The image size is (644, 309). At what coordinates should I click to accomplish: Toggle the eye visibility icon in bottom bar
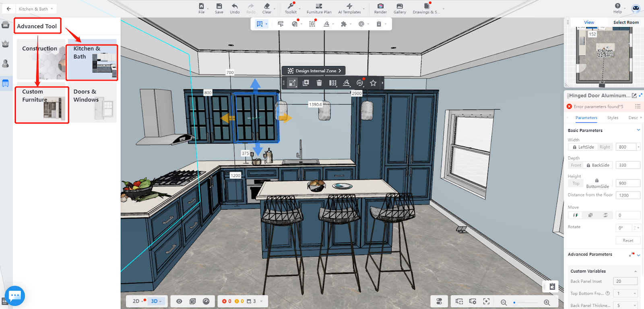point(179,301)
